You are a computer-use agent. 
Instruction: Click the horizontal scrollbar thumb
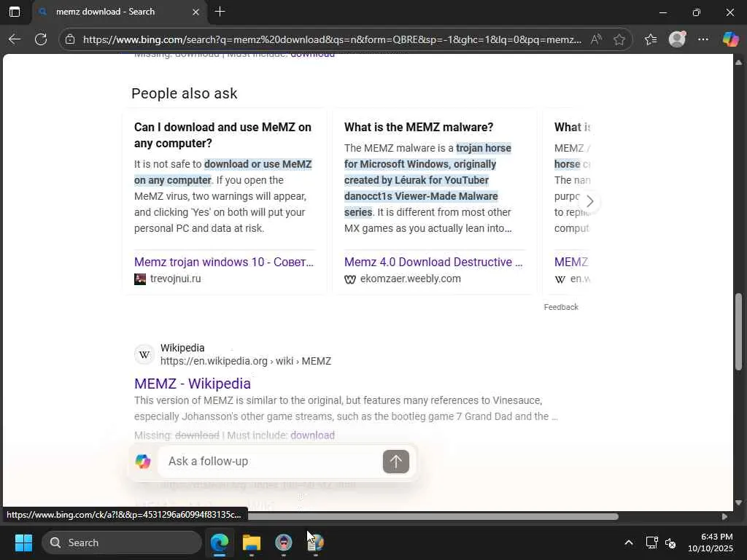click(x=433, y=517)
